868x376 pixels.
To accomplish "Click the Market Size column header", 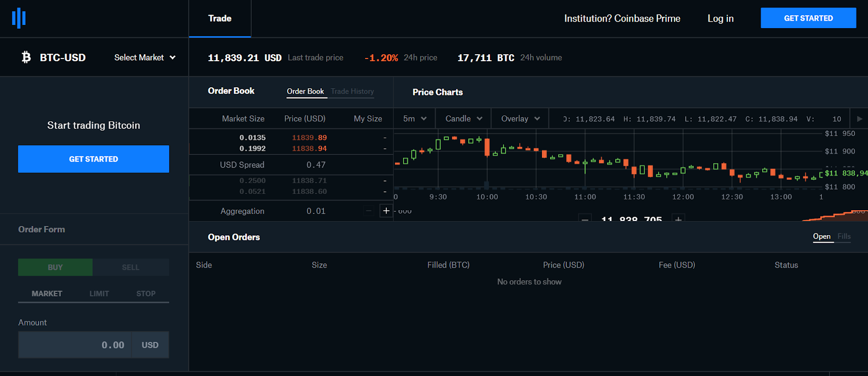I will 243,119.
